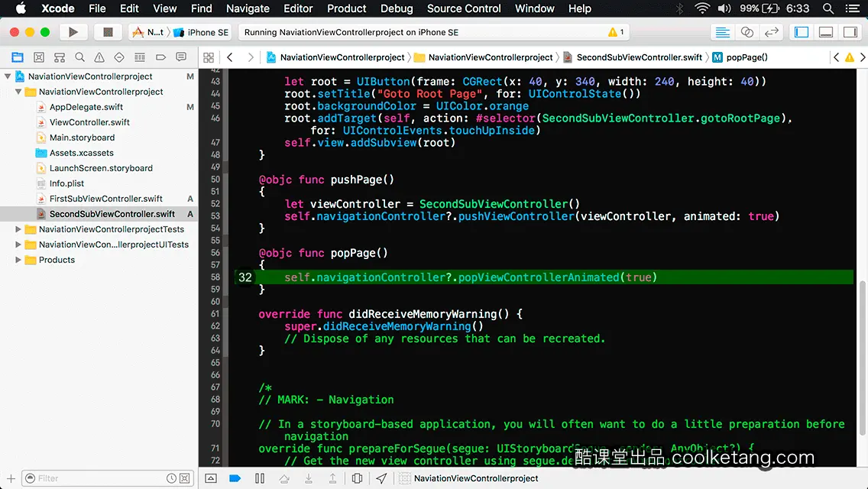Switch to Version editor
868x489 pixels.
pos(771,32)
